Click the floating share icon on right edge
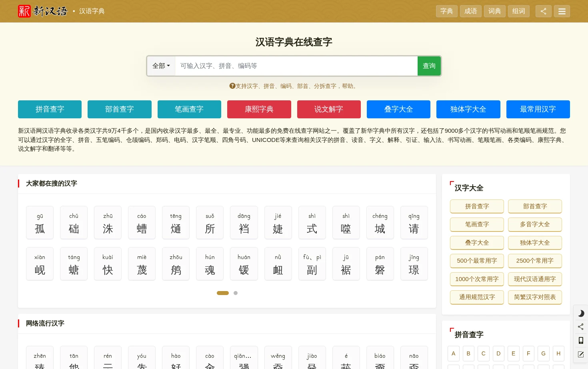Screen dimensions: 588x369 581,327
